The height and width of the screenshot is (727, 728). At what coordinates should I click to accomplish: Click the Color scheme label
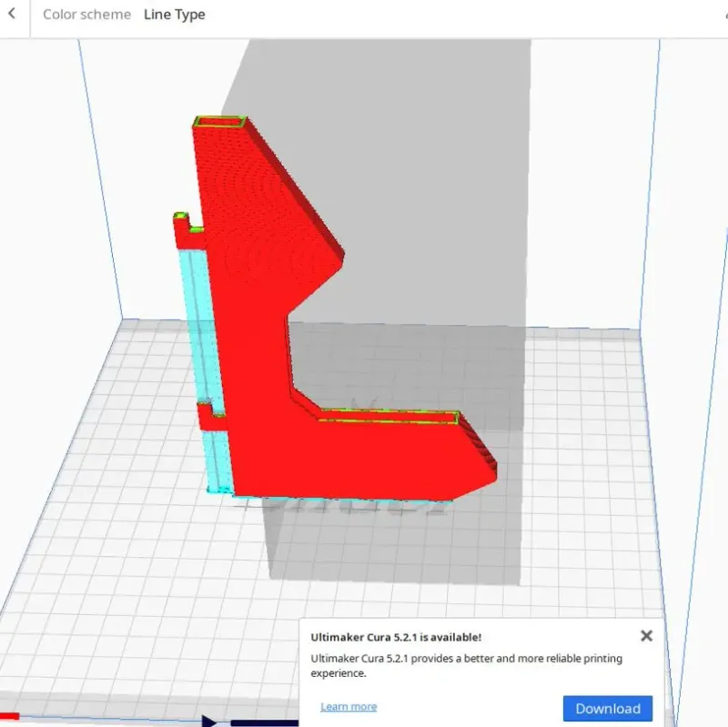click(86, 15)
